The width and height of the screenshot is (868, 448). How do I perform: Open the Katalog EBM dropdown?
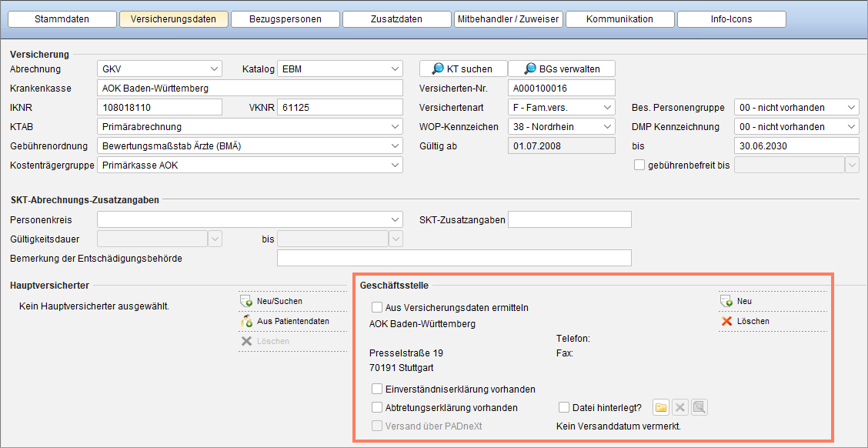(x=340, y=69)
